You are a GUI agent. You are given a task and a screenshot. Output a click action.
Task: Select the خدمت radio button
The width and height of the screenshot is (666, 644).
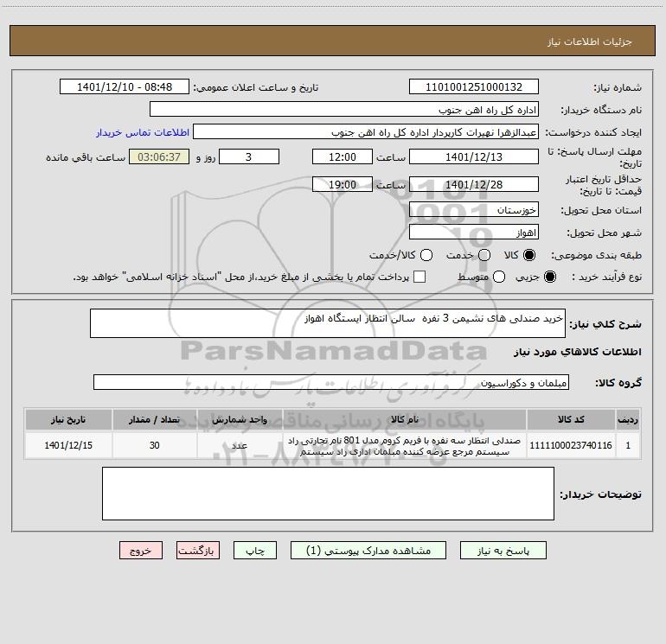pyautogui.click(x=484, y=255)
